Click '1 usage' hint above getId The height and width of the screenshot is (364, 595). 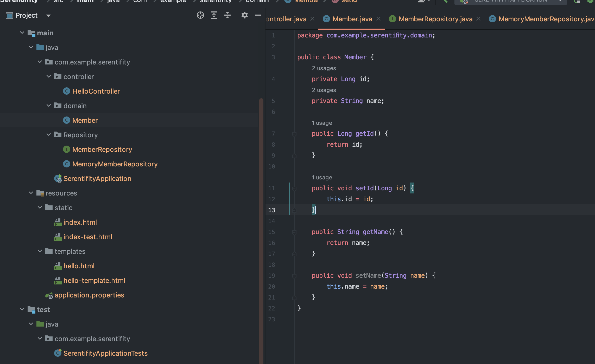pyautogui.click(x=322, y=123)
